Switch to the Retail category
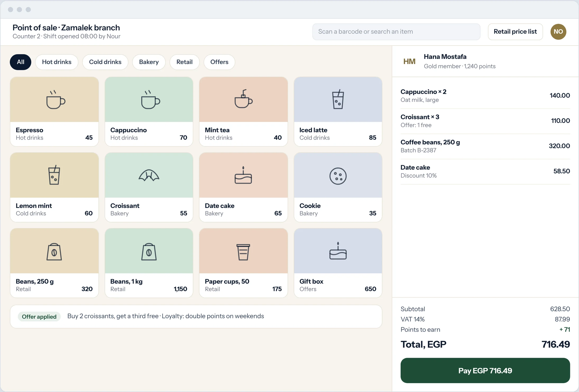The image size is (579, 392). pos(184,62)
